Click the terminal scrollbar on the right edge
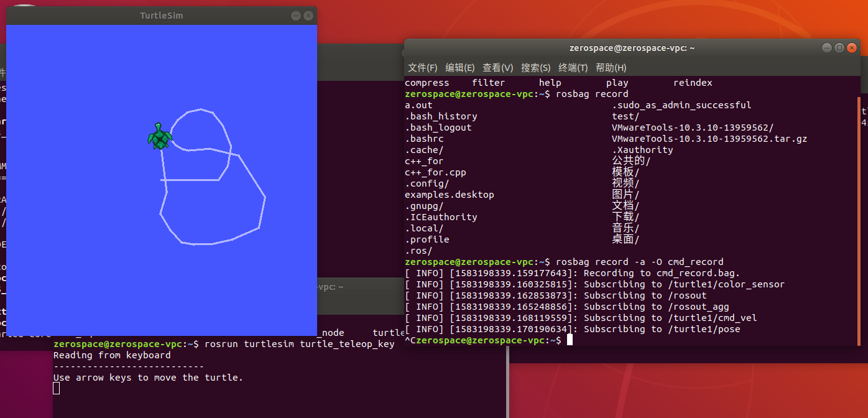Viewport: 868px width, 418px height. pyautogui.click(x=859, y=221)
